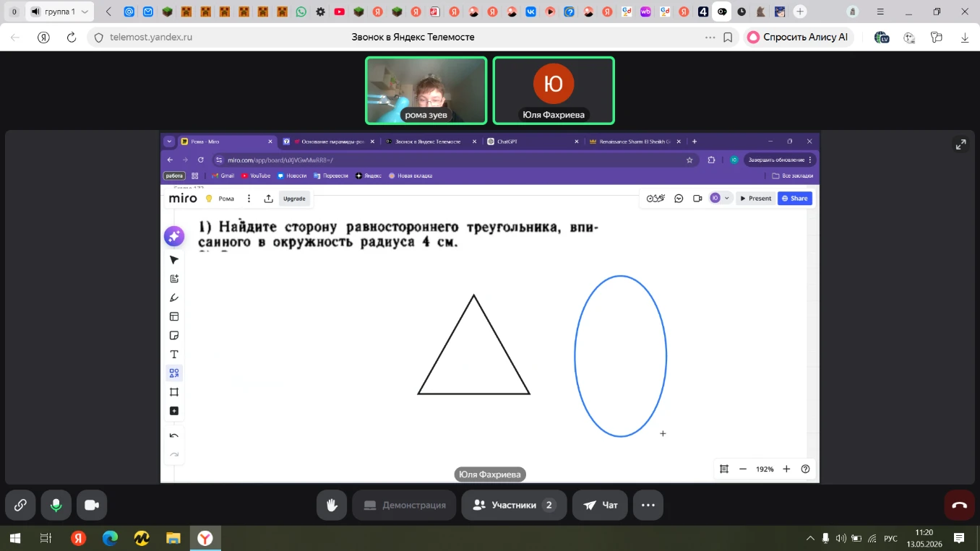The image size is (980, 551).
Task: Turn off the camera in the call
Action: (92, 505)
